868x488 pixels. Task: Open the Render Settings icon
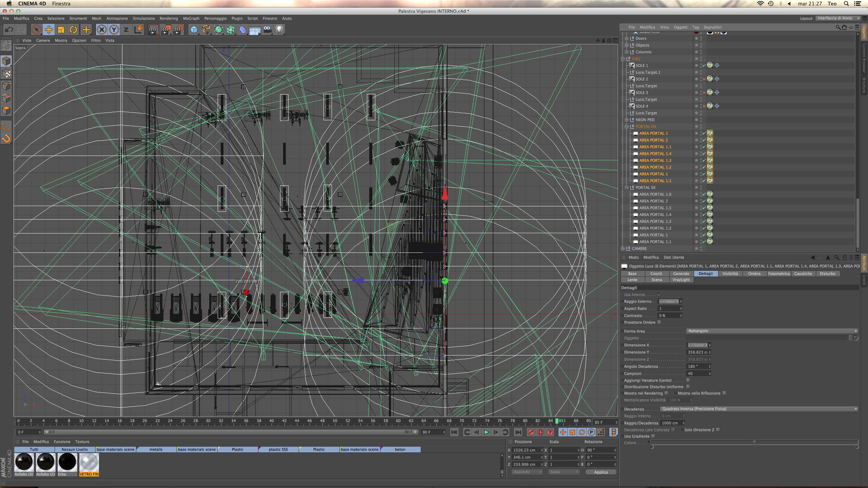point(178,30)
